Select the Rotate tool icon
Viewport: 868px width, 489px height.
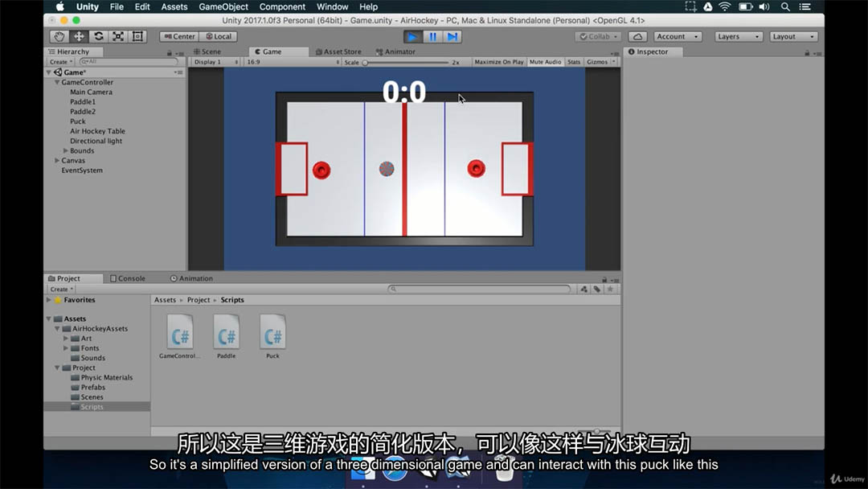[98, 36]
